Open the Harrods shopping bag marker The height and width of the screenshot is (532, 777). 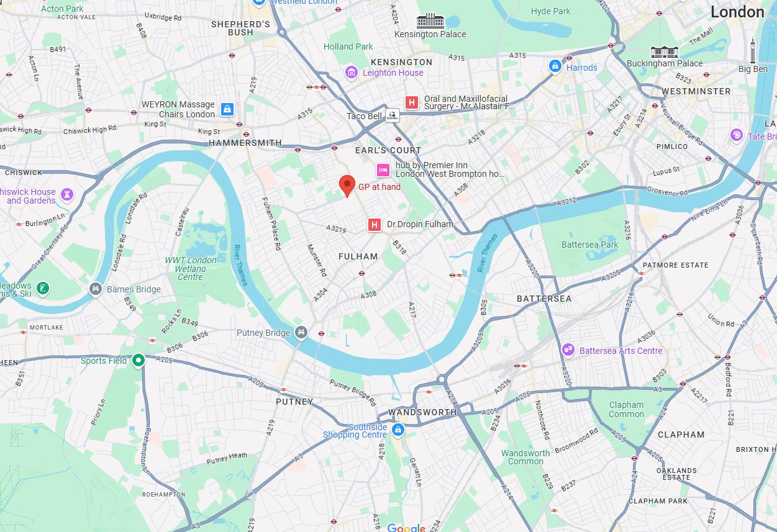click(x=555, y=66)
